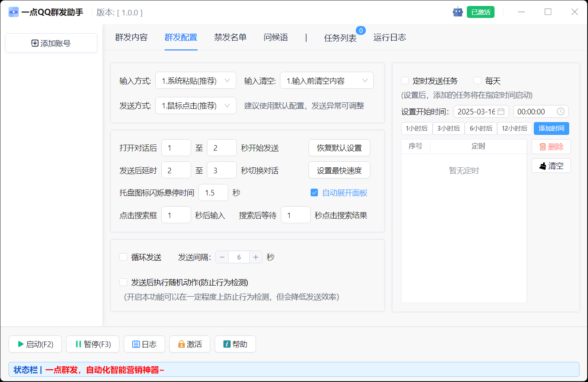This screenshot has height=382, width=588.
Task: Select the robot icon in title bar
Action: pyautogui.click(x=457, y=12)
